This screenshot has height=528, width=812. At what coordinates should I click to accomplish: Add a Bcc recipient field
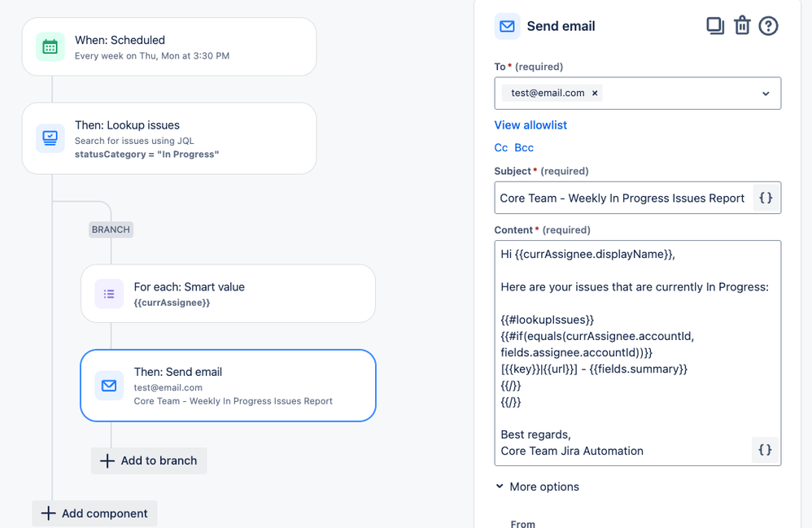point(524,147)
